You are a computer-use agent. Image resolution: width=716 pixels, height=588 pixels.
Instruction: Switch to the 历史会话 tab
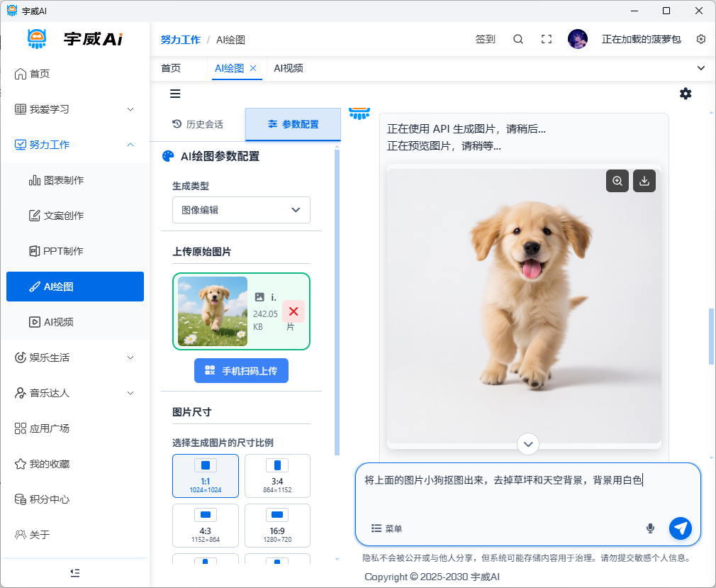point(198,124)
